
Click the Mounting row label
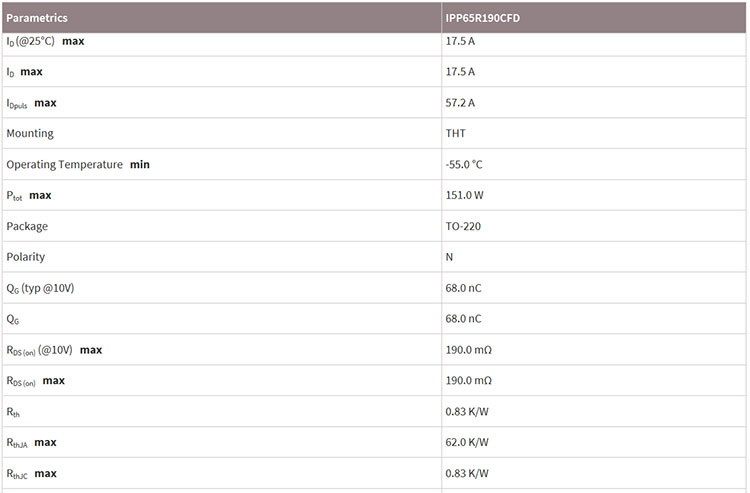pyautogui.click(x=30, y=133)
